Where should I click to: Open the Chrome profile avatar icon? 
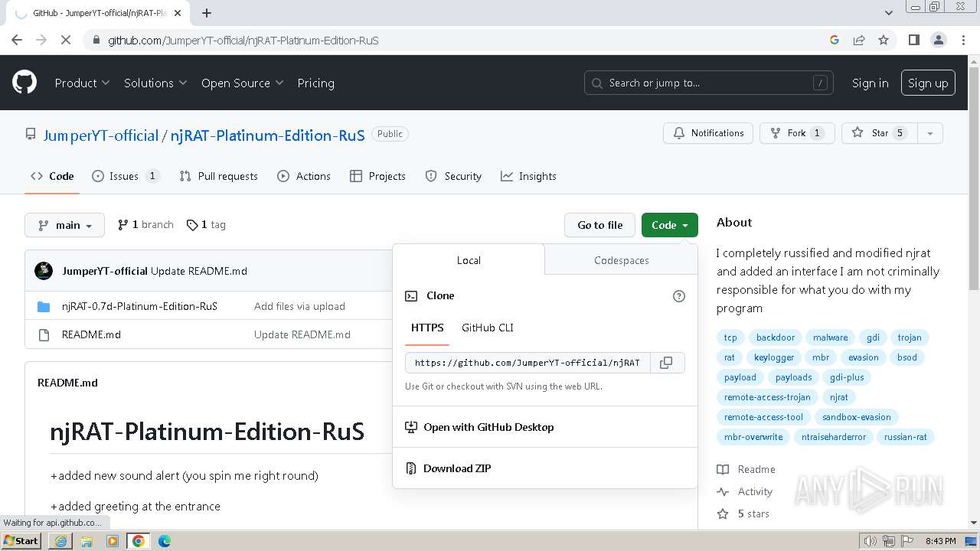coord(938,40)
